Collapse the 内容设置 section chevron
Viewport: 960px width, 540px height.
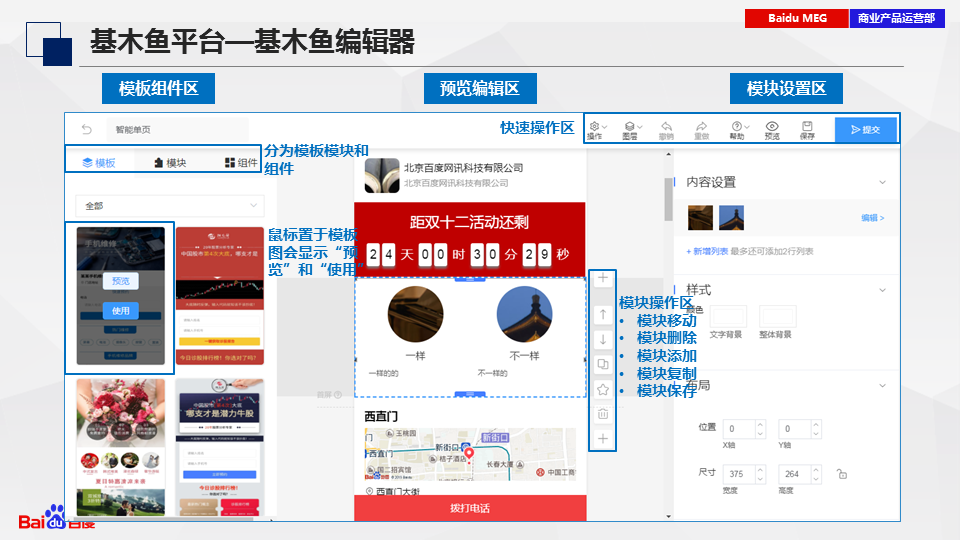(x=882, y=182)
